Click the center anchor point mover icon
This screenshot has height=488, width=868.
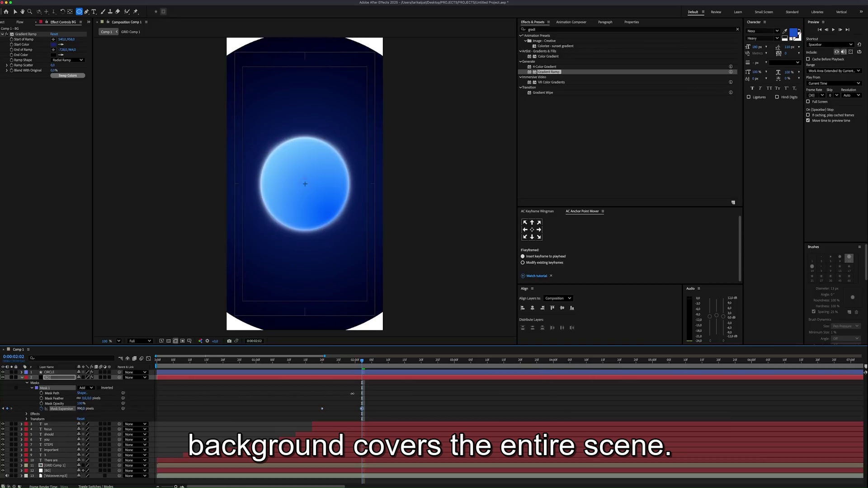point(532,230)
